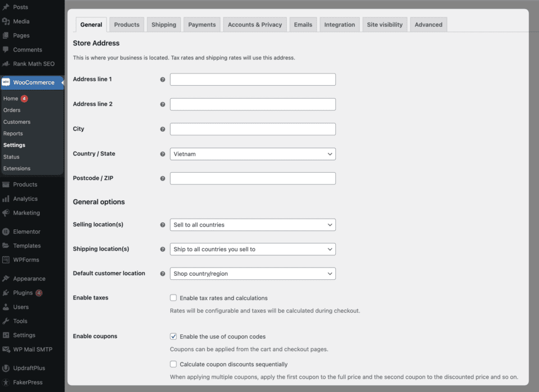Open the Extensions submenu link
Image resolution: width=539 pixels, height=392 pixels.
17,168
